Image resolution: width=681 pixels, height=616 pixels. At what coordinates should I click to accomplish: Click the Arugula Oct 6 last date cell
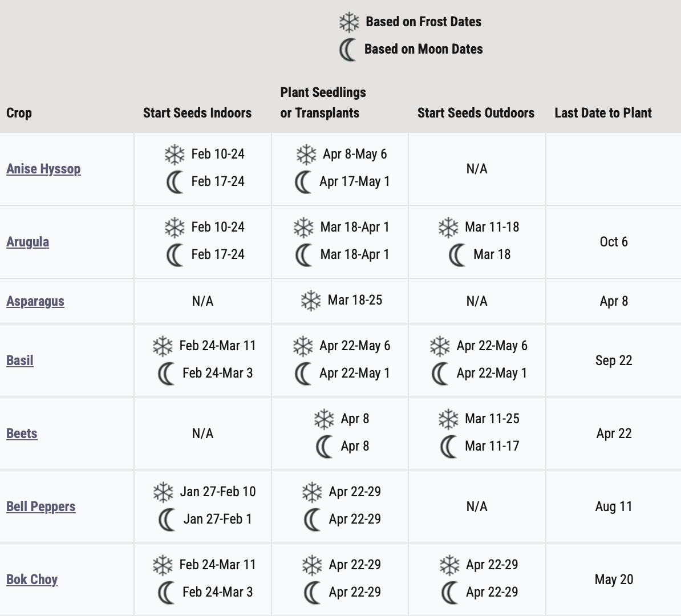click(614, 242)
